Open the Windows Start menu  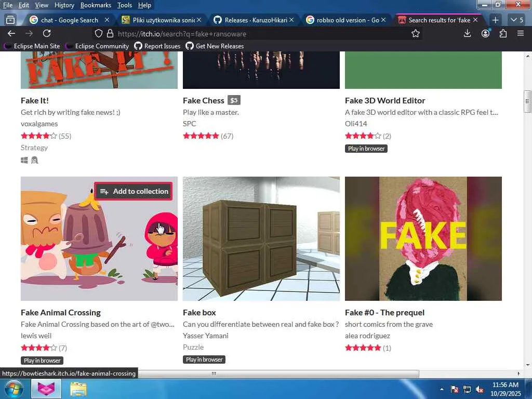click(14, 389)
